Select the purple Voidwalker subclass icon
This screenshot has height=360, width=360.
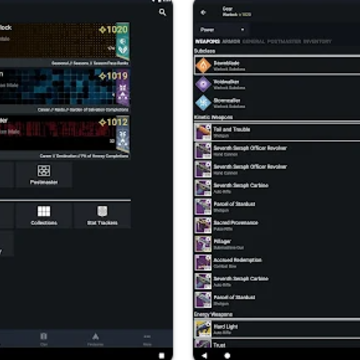(203, 84)
